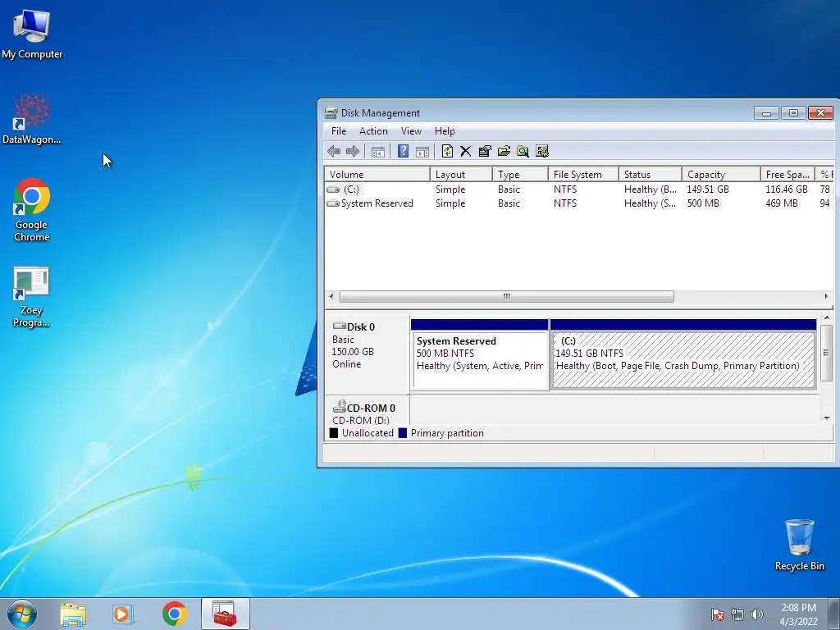Click the down scroll arrow of disk pane
This screenshot has height=630, width=840.
tap(827, 418)
